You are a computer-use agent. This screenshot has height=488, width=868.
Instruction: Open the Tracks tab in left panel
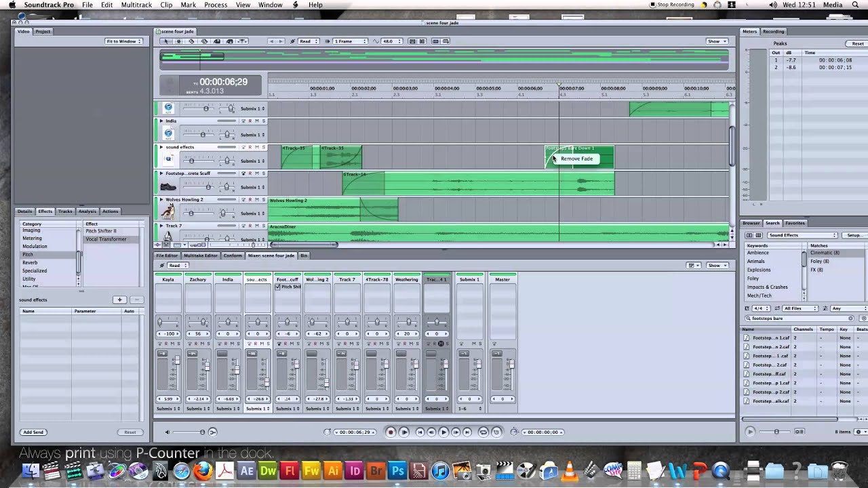coord(65,211)
